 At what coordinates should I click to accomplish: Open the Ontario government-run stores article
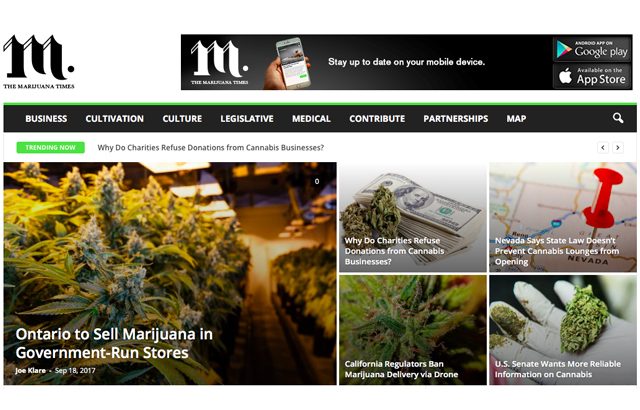pyautogui.click(x=114, y=343)
